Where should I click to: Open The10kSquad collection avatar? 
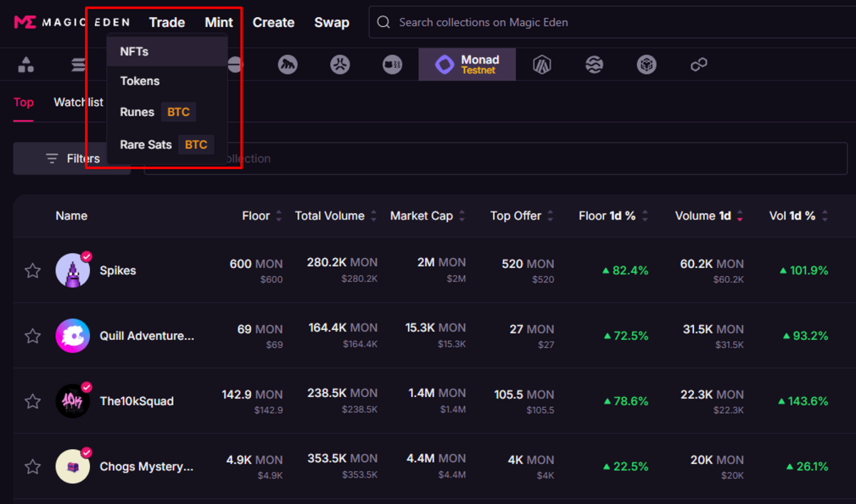pyautogui.click(x=73, y=401)
